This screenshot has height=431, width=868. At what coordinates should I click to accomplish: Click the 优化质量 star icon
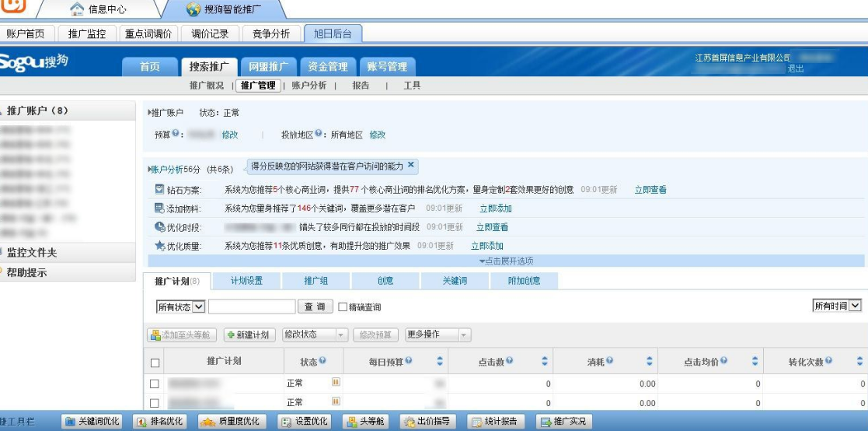point(160,245)
